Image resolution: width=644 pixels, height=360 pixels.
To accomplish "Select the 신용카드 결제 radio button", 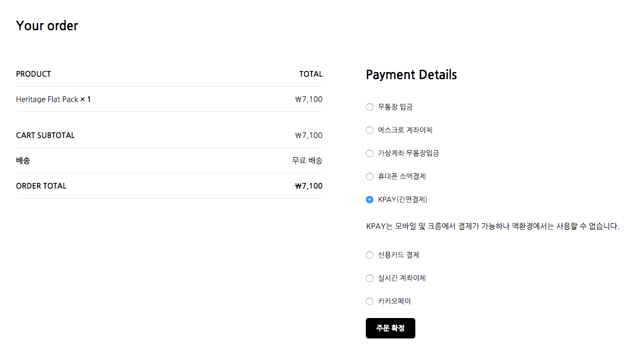I will click(370, 255).
